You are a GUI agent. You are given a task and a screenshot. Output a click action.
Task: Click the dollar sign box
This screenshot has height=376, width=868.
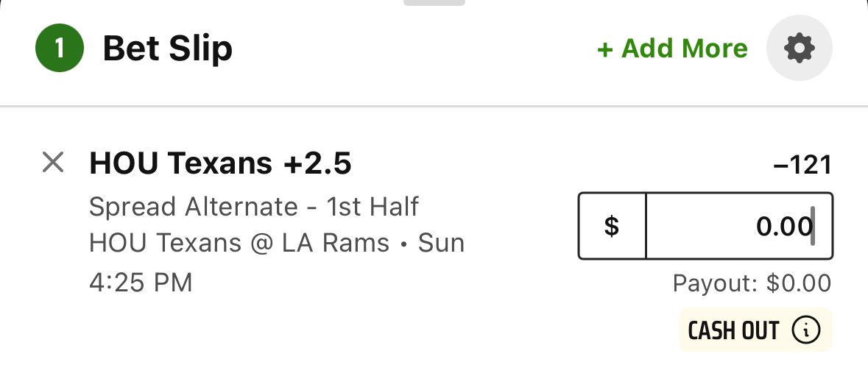pyautogui.click(x=612, y=226)
